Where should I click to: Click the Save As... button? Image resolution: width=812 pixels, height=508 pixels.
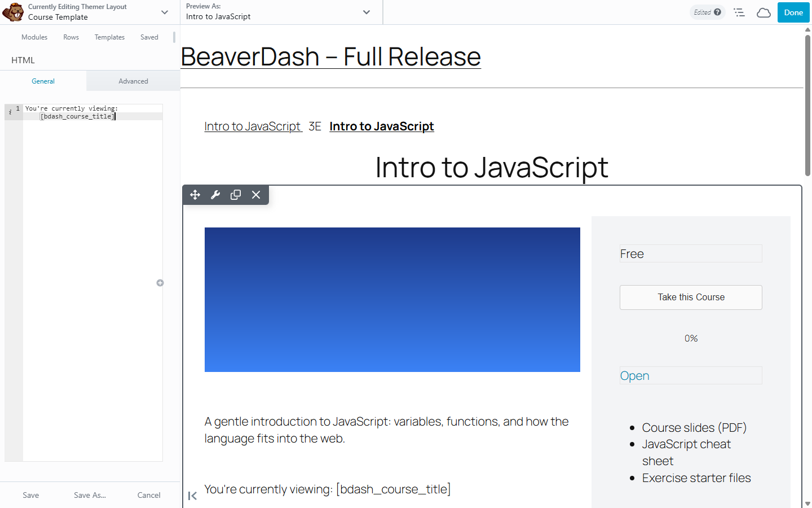tap(90, 495)
